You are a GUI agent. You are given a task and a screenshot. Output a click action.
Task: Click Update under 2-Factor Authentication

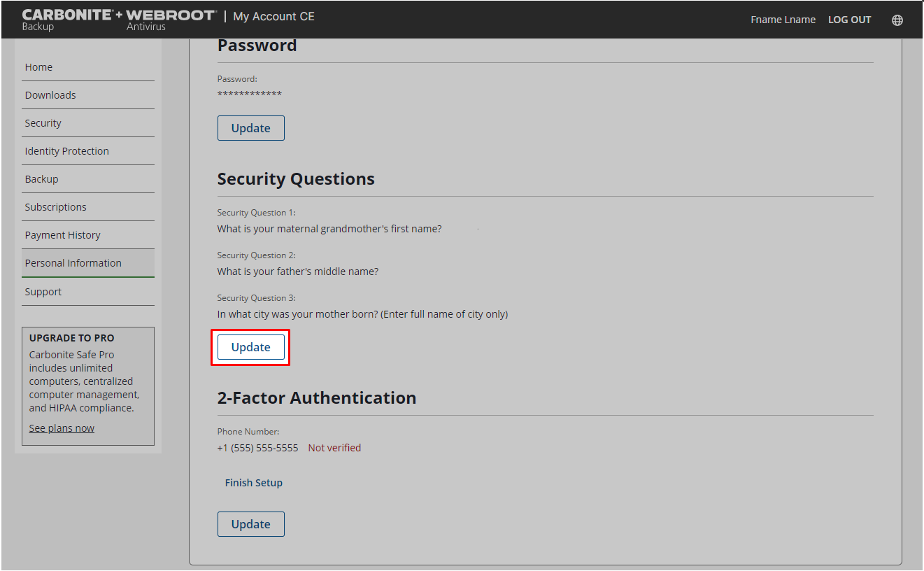coord(250,523)
